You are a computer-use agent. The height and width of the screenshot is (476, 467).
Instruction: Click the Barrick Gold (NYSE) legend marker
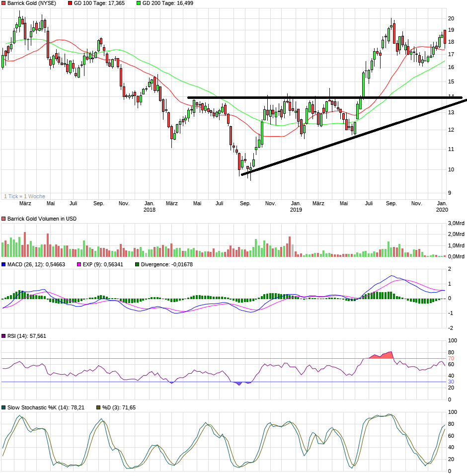pyautogui.click(x=4, y=3)
